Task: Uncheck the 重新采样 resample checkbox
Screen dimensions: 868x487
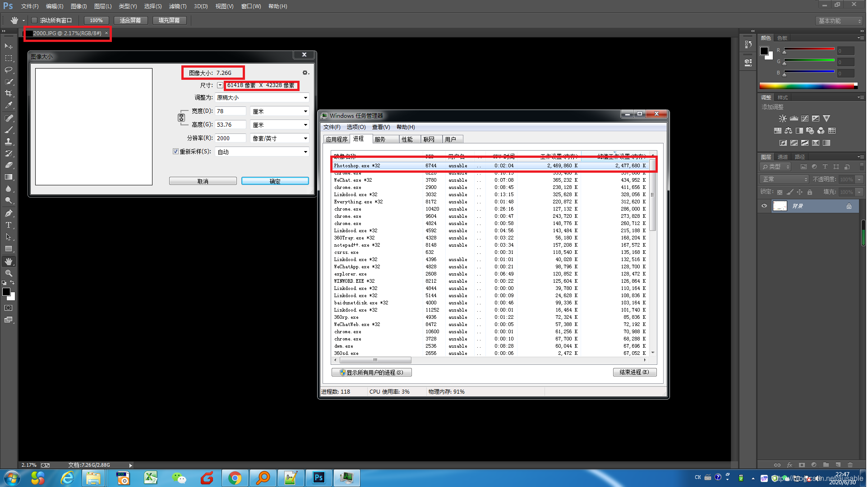Action: pyautogui.click(x=176, y=152)
